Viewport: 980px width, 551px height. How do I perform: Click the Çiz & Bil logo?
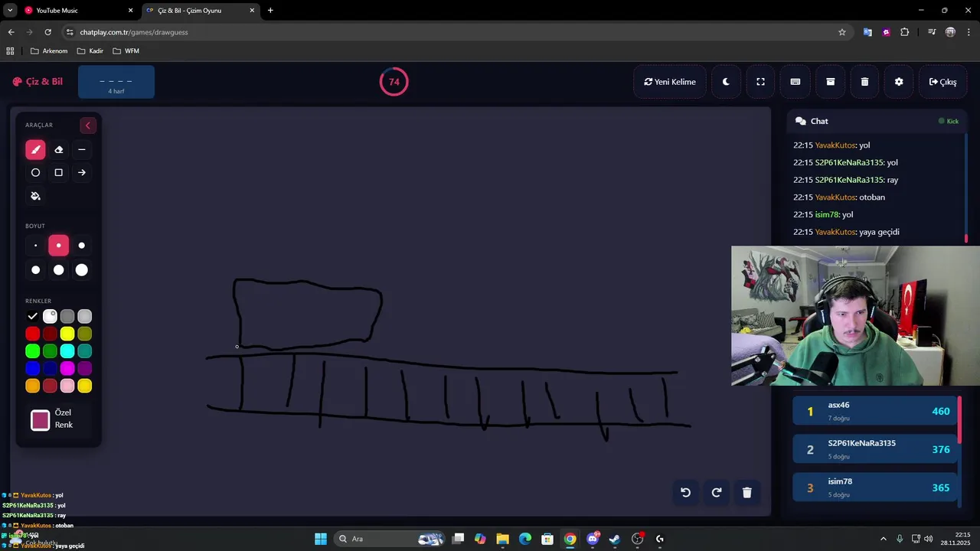click(38, 82)
